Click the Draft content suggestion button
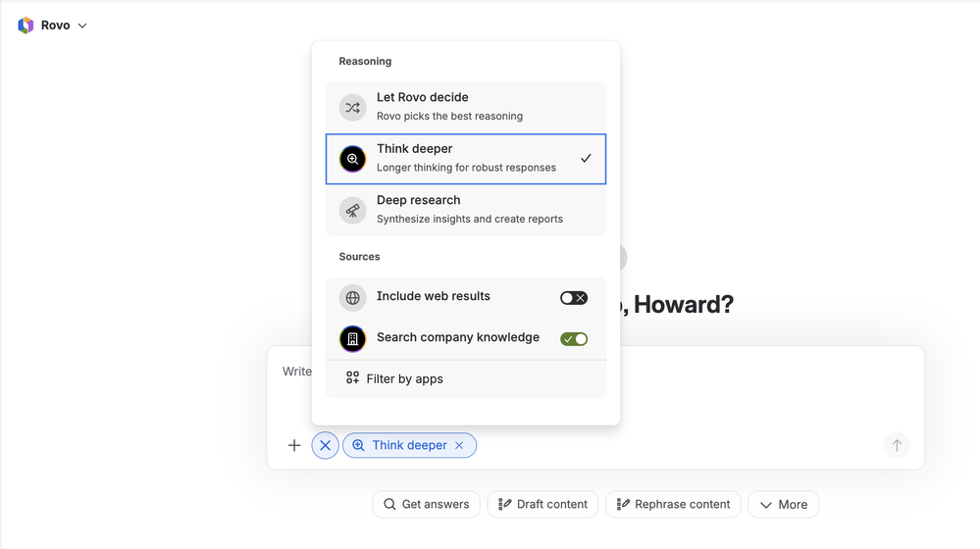980x549 pixels. click(x=542, y=504)
